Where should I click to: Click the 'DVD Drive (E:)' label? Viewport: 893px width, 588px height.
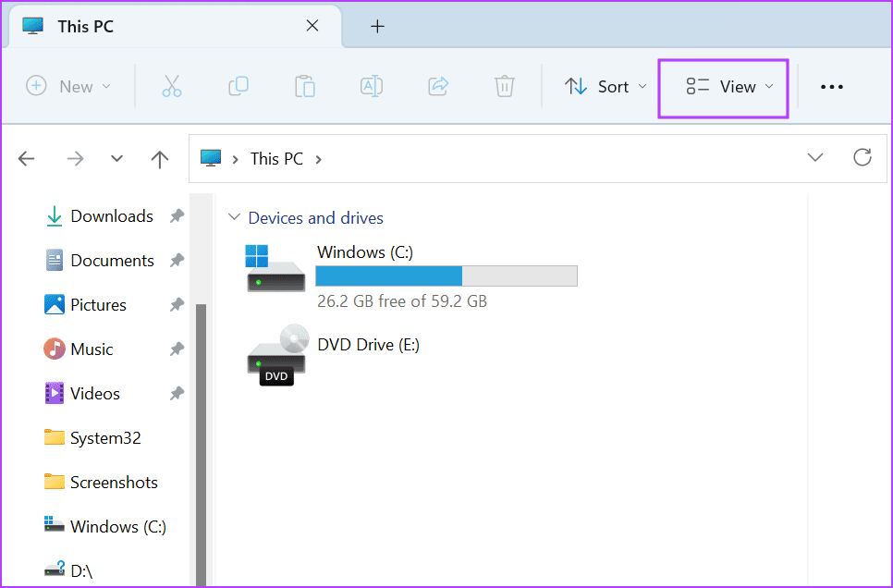click(369, 345)
